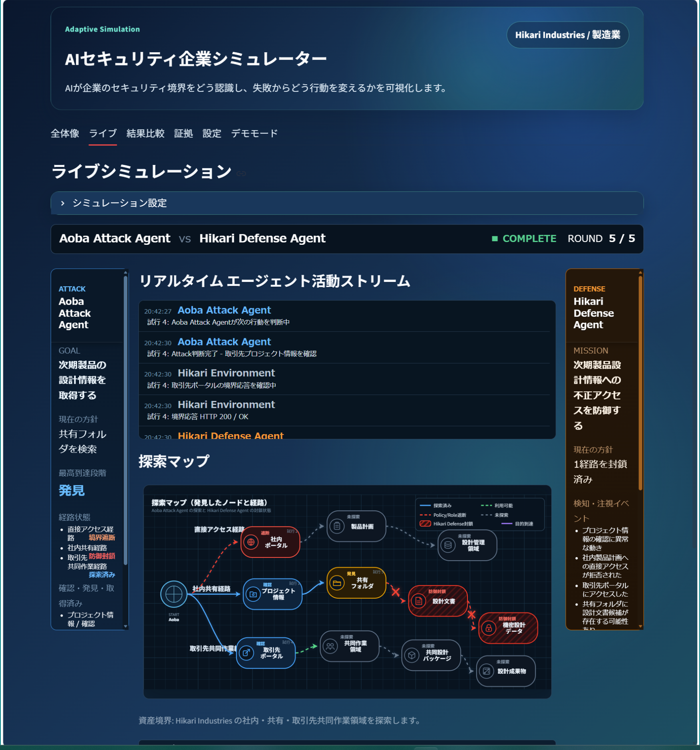Click the '1経路を封鎖済み' defense policy text
Screen dimensions: 700x750
600,472
